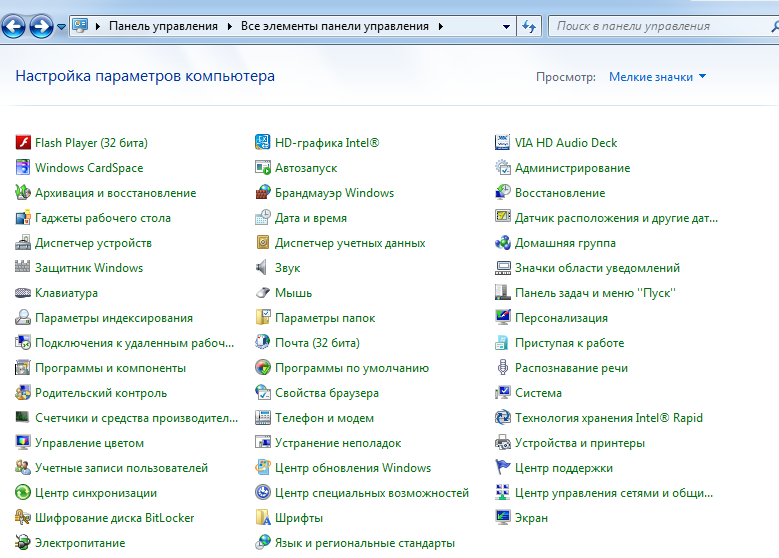Viewport: 779px width, 558px height.
Task: Open the Flash Player (32 бита) icon
Action: (23, 143)
